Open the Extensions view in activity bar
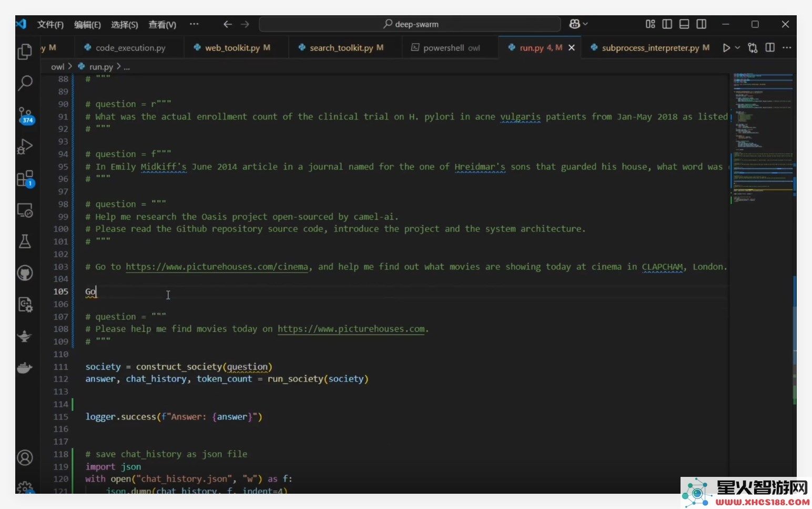The width and height of the screenshot is (812, 509). 25,178
